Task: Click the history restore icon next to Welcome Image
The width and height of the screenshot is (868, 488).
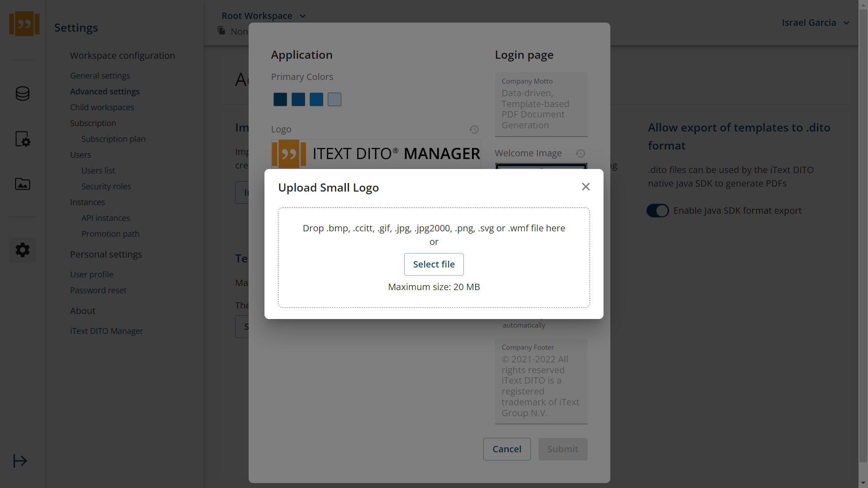Action: [580, 154]
